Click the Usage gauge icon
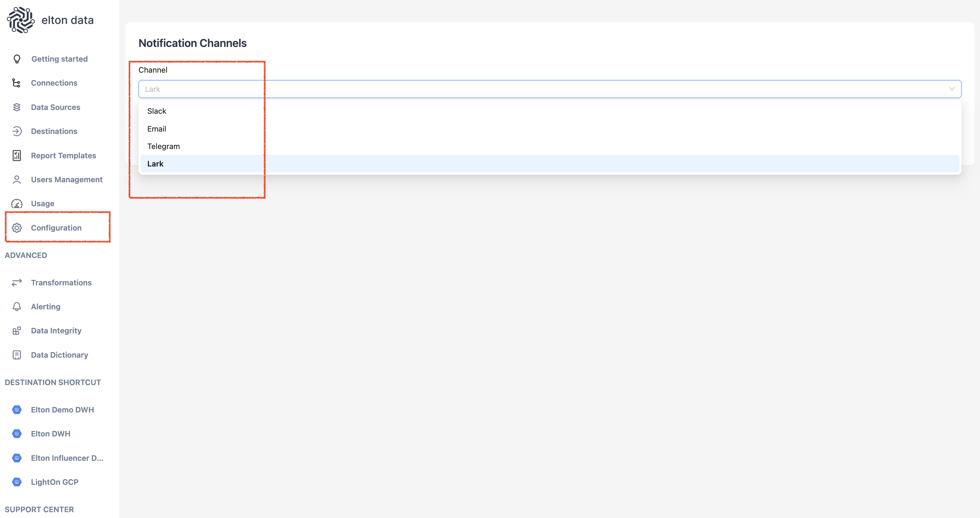 coord(17,204)
